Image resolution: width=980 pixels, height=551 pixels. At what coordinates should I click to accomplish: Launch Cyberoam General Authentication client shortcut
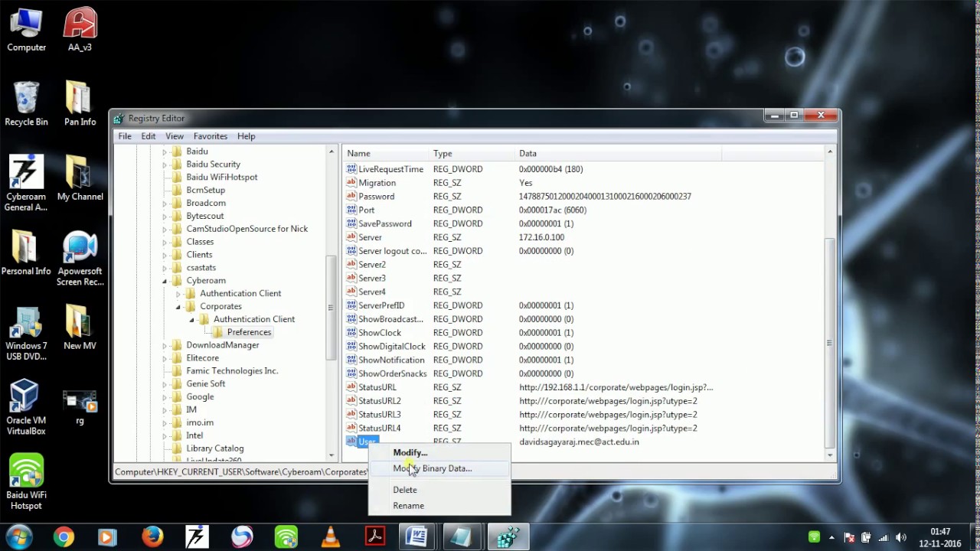click(26, 184)
